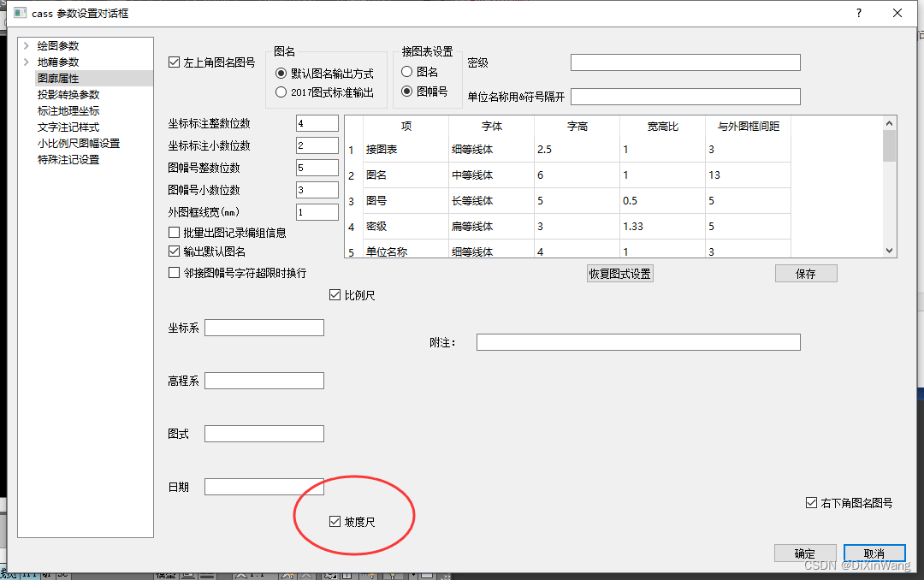Select 图名 row font cell 中等线体
This screenshot has width=924, height=580.
(x=491, y=175)
